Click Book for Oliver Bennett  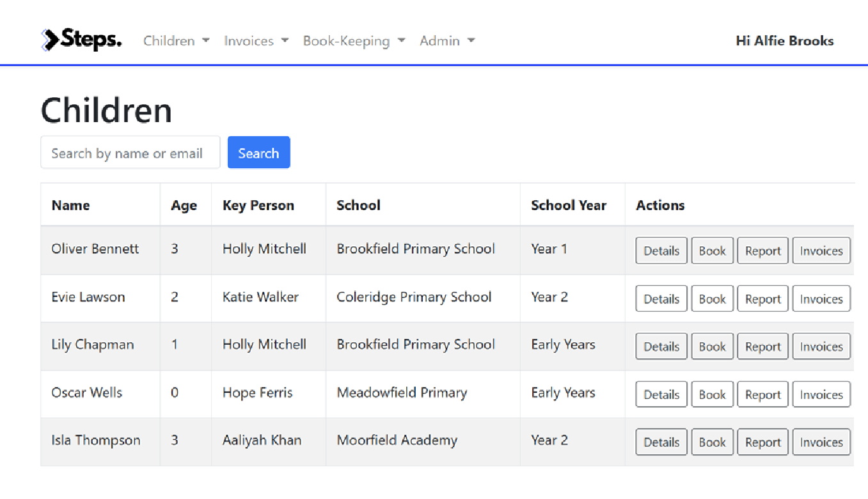pyautogui.click(x=712, y=251)
